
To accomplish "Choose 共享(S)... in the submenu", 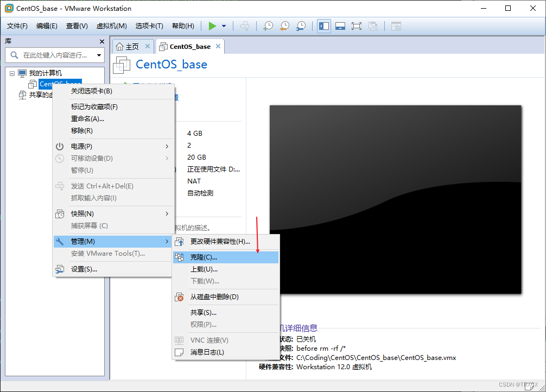I will (226, 313).
